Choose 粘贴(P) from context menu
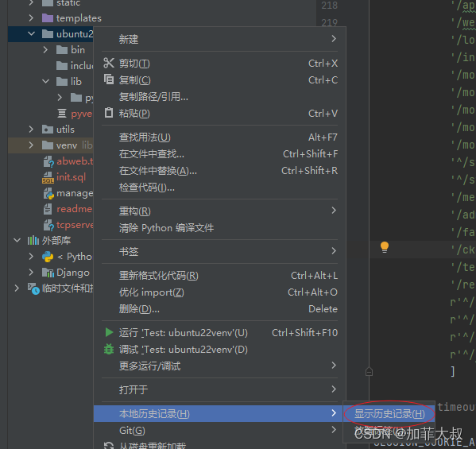The image size is (476, 449). pos(220,113)
